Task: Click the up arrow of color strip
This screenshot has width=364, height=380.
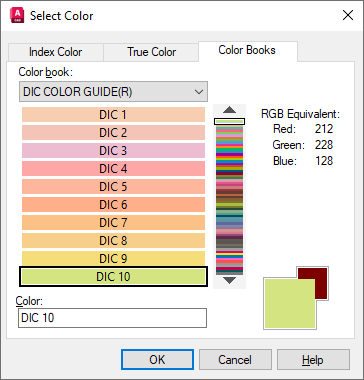Action: click(229, 110)
